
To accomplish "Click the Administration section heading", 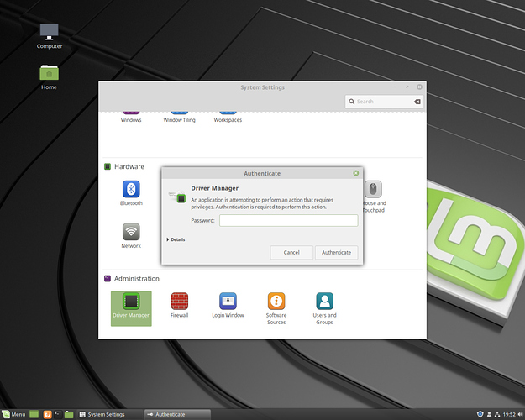I will (x=137, y=279).
